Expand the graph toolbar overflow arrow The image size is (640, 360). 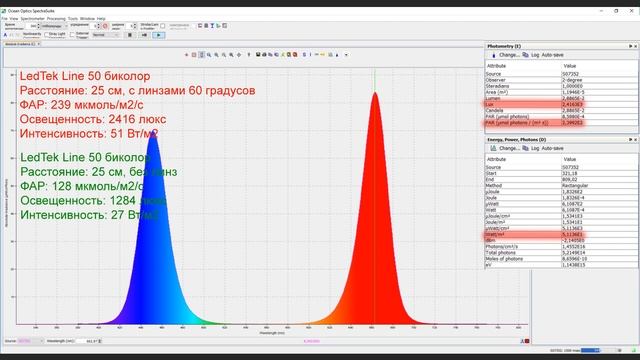(x=346, y=55)
